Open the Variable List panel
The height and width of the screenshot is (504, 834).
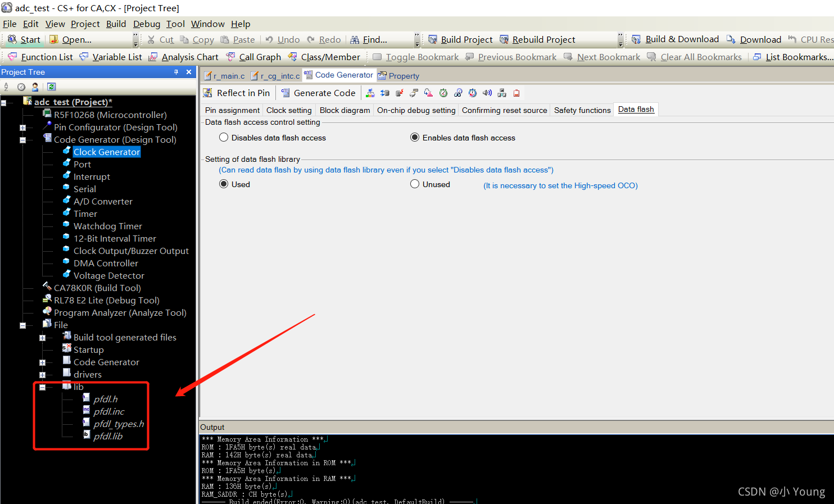pyautogui.click(x=111, y=57)
